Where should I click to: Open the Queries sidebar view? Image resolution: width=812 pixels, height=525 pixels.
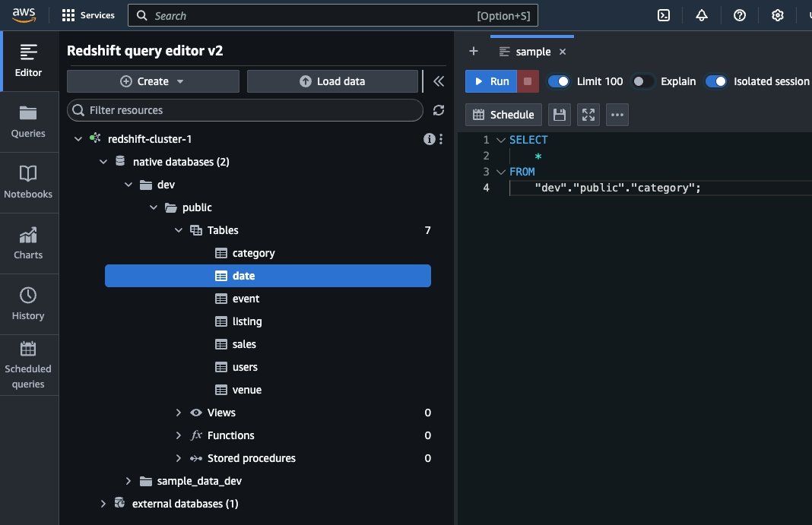(x=28, y=122)
